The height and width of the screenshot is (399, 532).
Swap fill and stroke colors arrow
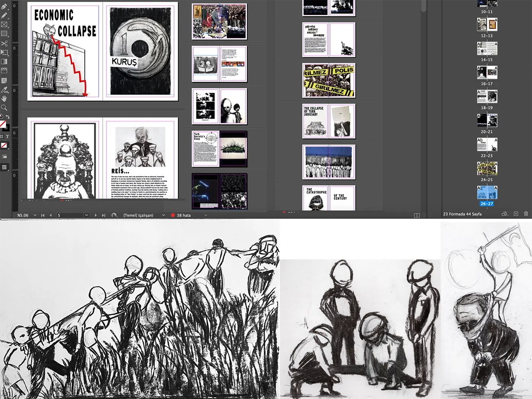pos(7,117)
